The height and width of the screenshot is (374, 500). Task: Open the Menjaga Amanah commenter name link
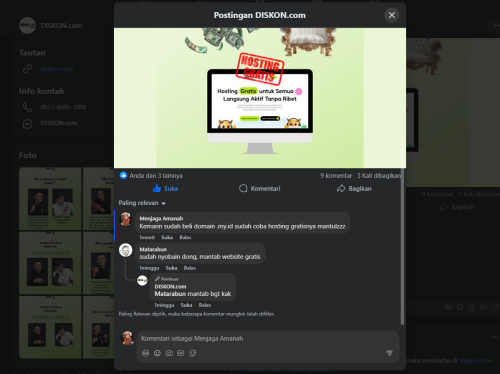point(161,219)
